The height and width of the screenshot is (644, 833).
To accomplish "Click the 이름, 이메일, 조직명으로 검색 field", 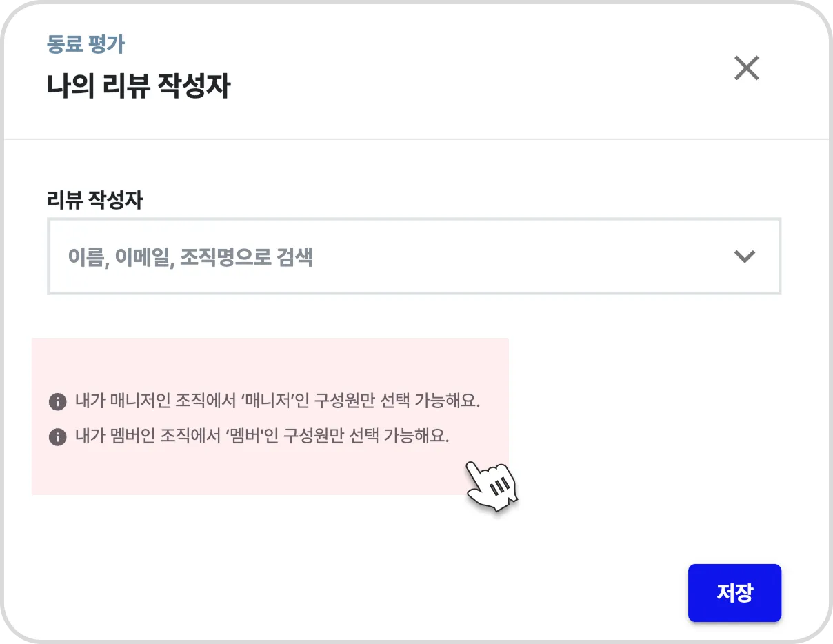I will [414, 256].
